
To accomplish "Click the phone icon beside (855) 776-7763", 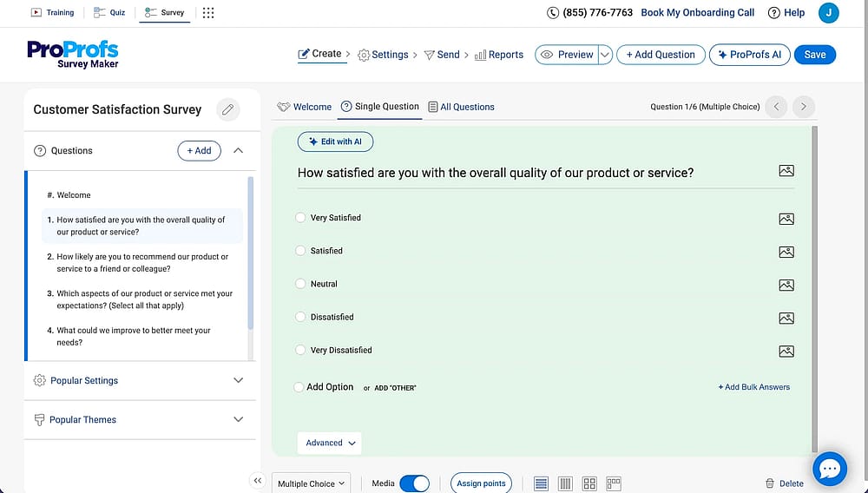I will 552,13.
